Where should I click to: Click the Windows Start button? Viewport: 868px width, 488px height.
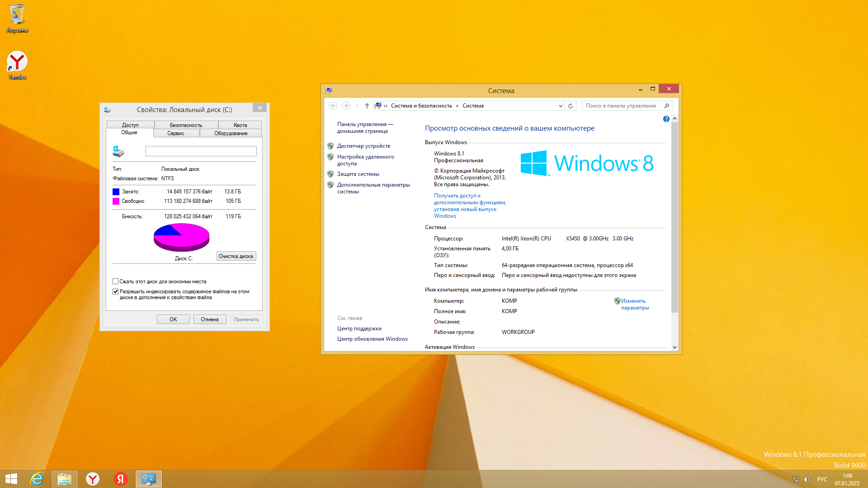point(11,479)
